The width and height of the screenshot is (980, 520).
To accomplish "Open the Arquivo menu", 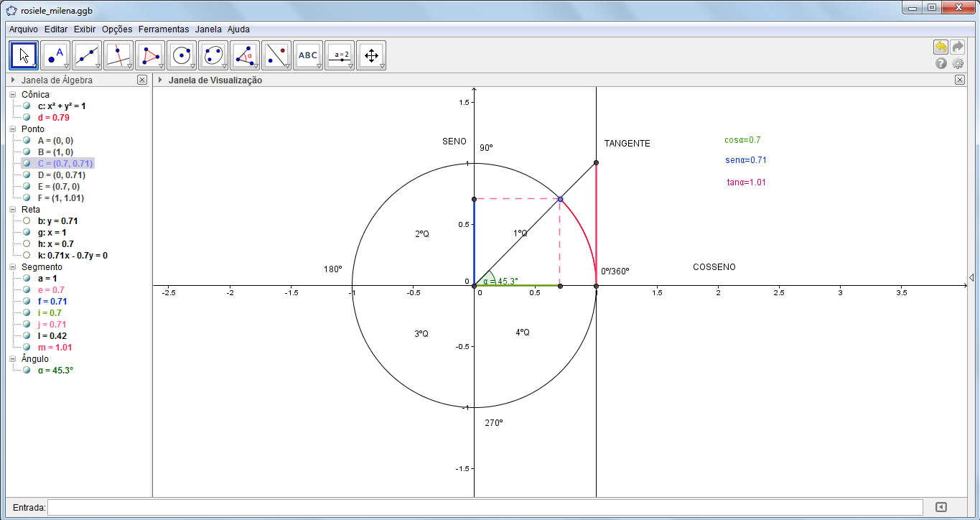I will (x=24, y=29).
